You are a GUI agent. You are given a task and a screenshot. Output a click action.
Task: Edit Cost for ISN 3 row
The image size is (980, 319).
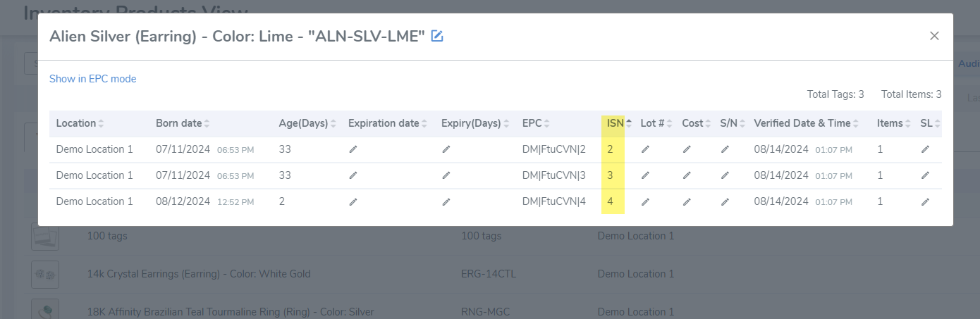click(x=687, y=175)
